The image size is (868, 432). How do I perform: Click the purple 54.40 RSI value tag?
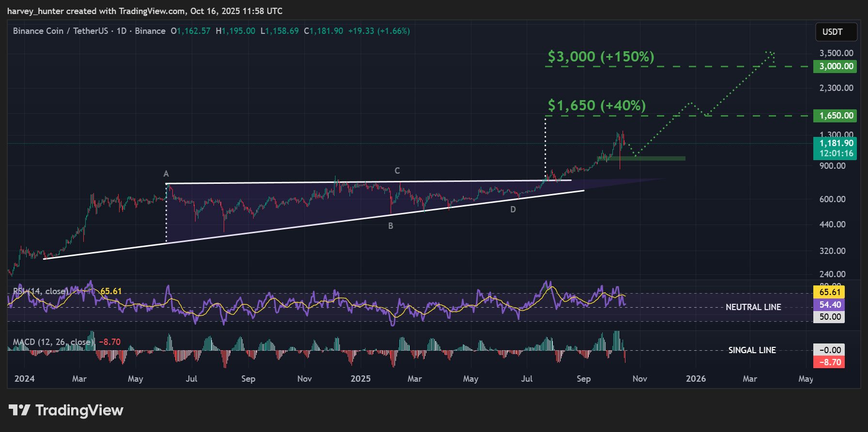coord(829,304)
